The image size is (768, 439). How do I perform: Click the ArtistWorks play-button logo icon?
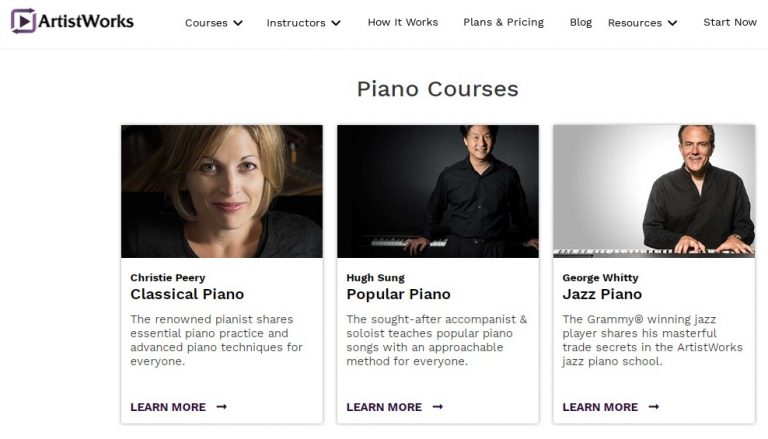point(23,21)
